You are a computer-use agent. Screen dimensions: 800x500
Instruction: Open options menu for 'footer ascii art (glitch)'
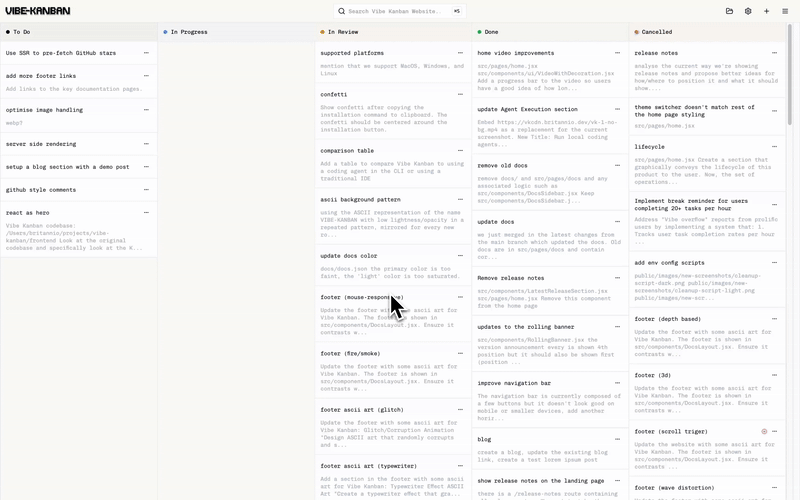coord(460,410)
